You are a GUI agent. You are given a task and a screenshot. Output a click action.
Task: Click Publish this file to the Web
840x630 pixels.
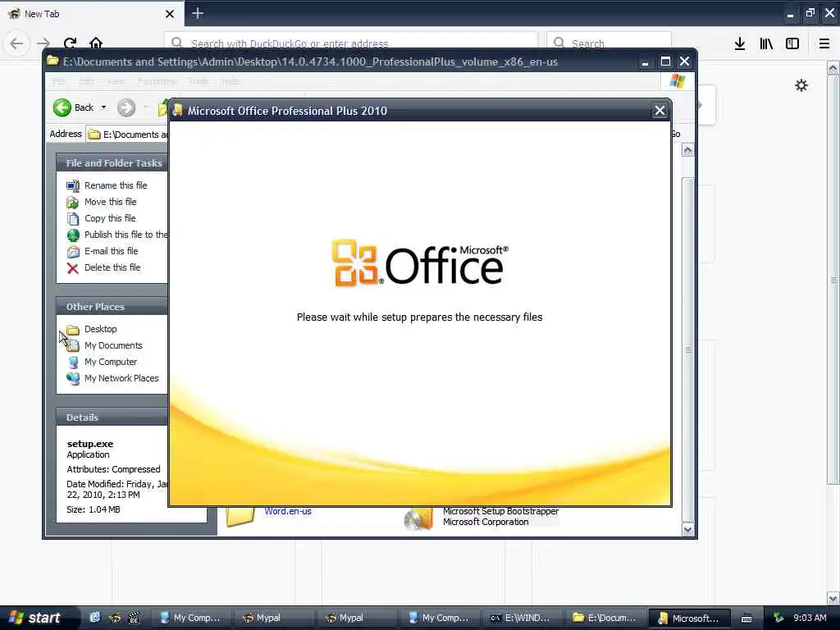126,235
